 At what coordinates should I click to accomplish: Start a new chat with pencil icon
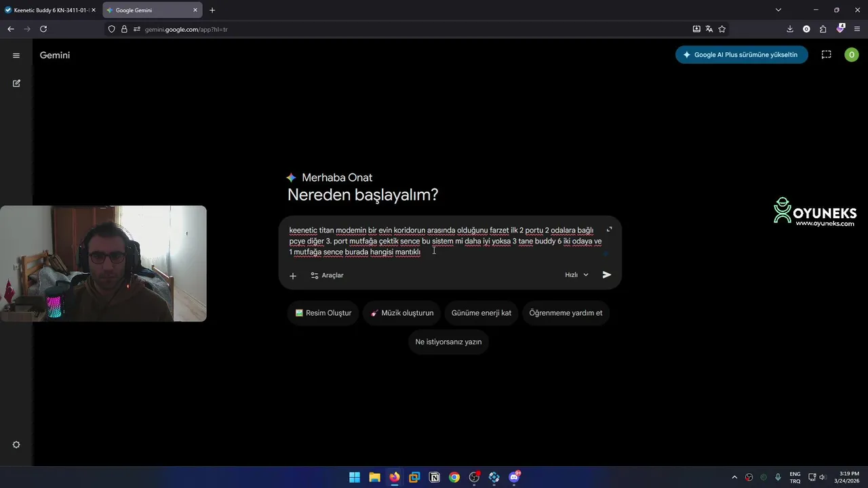click(16, 83)
